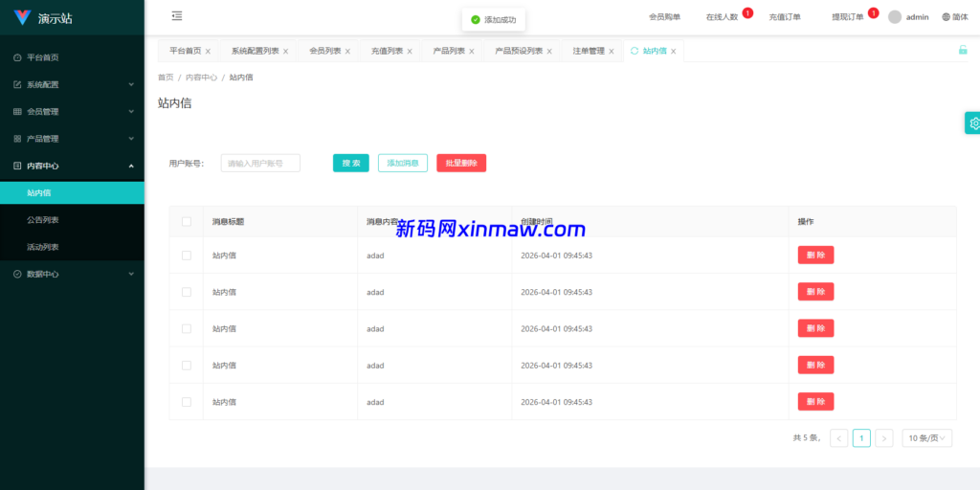980x490 pixels.
Task: Check the fourth 站内信 row checkbox
Action: click(x=187, y=365)
